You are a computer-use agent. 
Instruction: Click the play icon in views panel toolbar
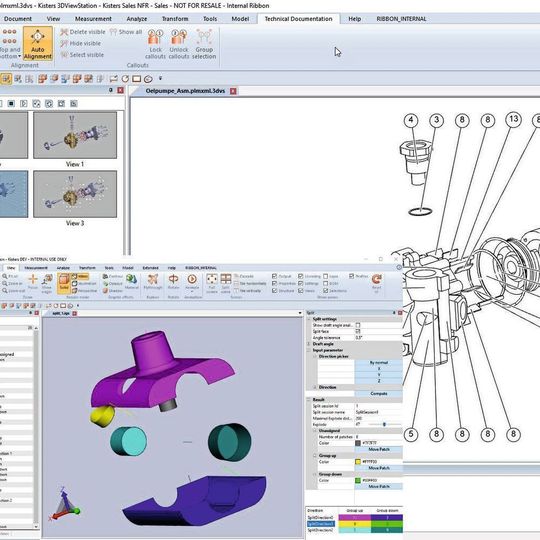click(23, 103)
